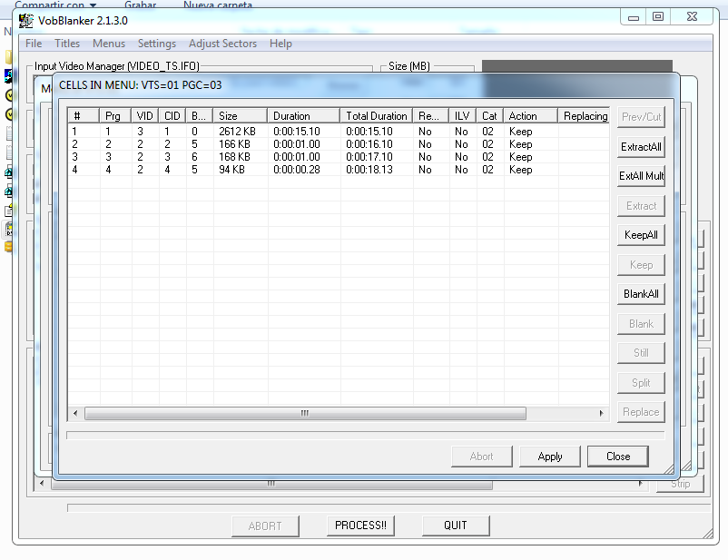The width and height of the screenshot is (728, 560).
Task: Click Grabar in Explorer toolbar
Action: point(140,5)
